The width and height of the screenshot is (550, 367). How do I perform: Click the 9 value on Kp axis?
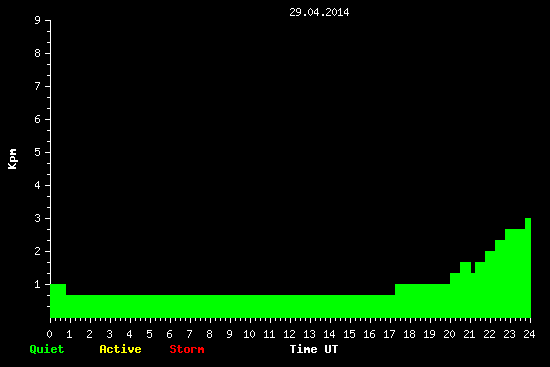(x=38, y=20)
